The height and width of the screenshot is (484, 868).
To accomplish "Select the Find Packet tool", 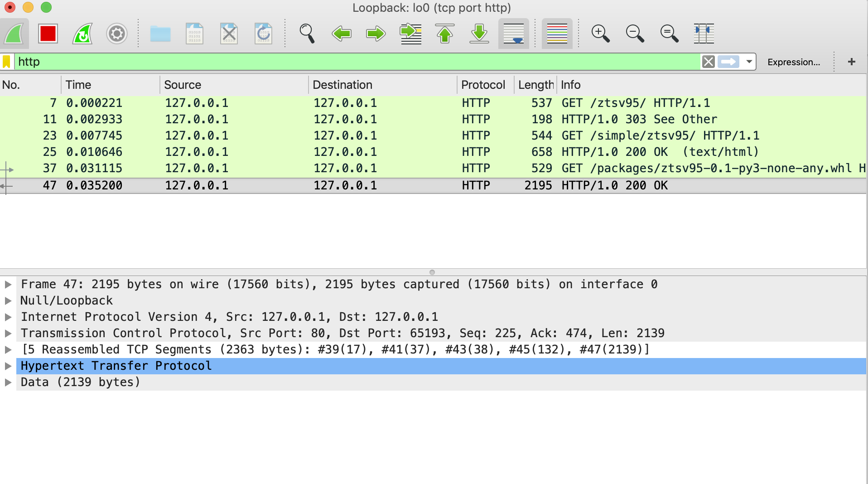I will pyautogui.click(x=307, y=34).
